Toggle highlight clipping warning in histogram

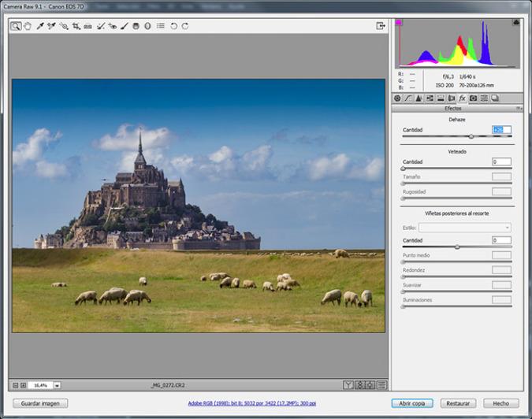516,23
